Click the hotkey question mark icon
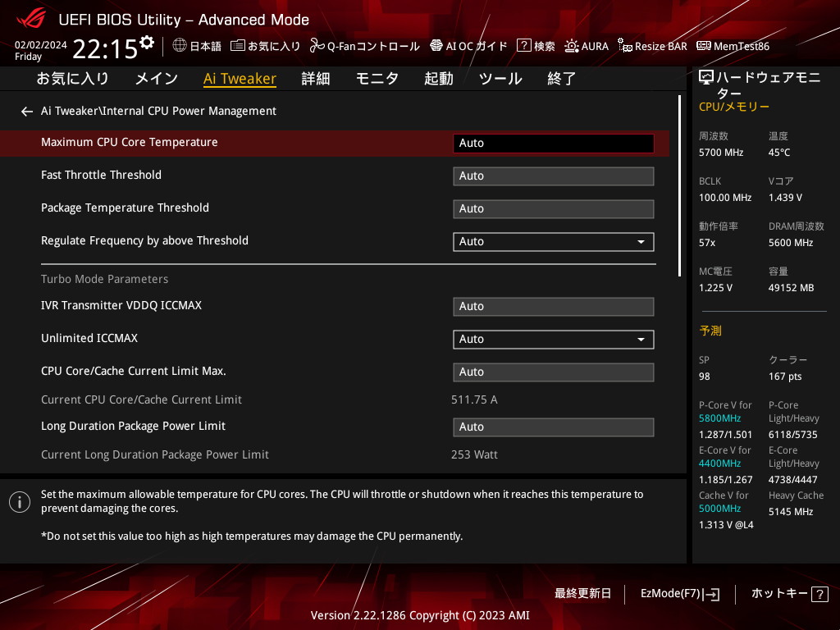Screen dimensions: 840x630 pyautogui.click(x=819, y=594)
